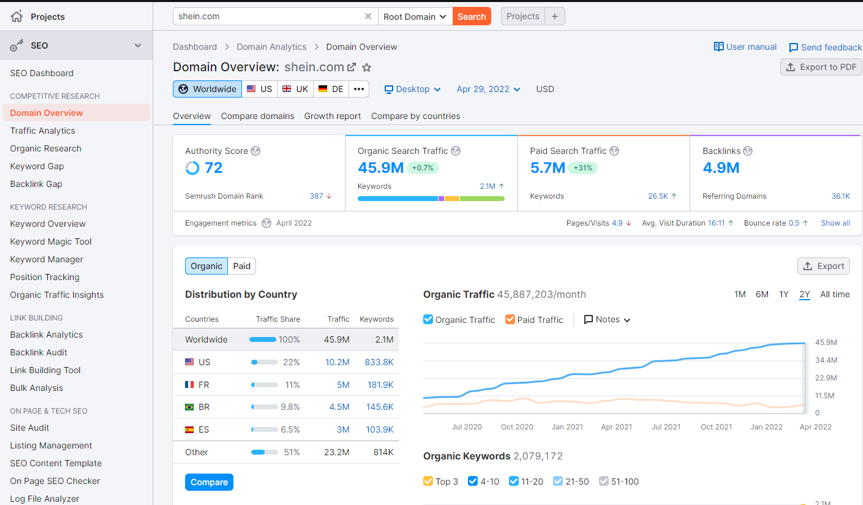Open the Root Domain dropdown
The image size is (863, 505).
point(414,17)
